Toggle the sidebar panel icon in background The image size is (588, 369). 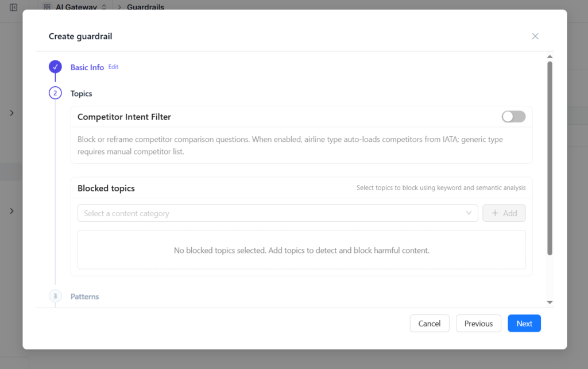coord(14,7)
